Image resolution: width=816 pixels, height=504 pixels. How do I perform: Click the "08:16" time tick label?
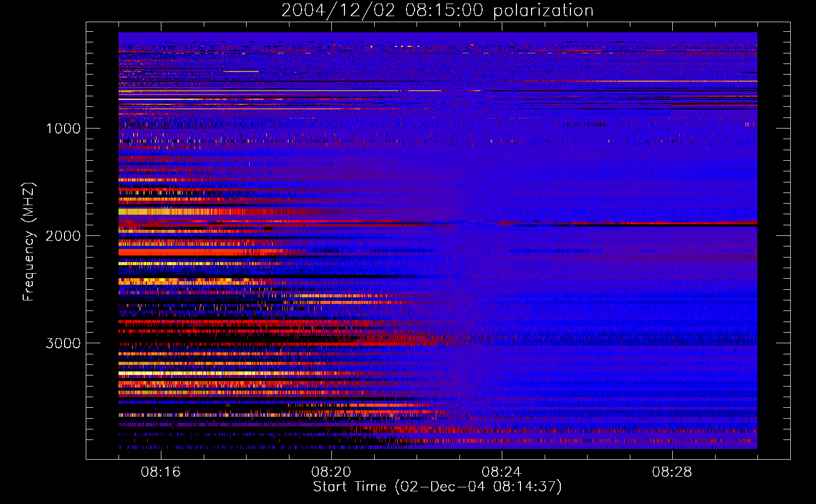click(x=161, y=472)
